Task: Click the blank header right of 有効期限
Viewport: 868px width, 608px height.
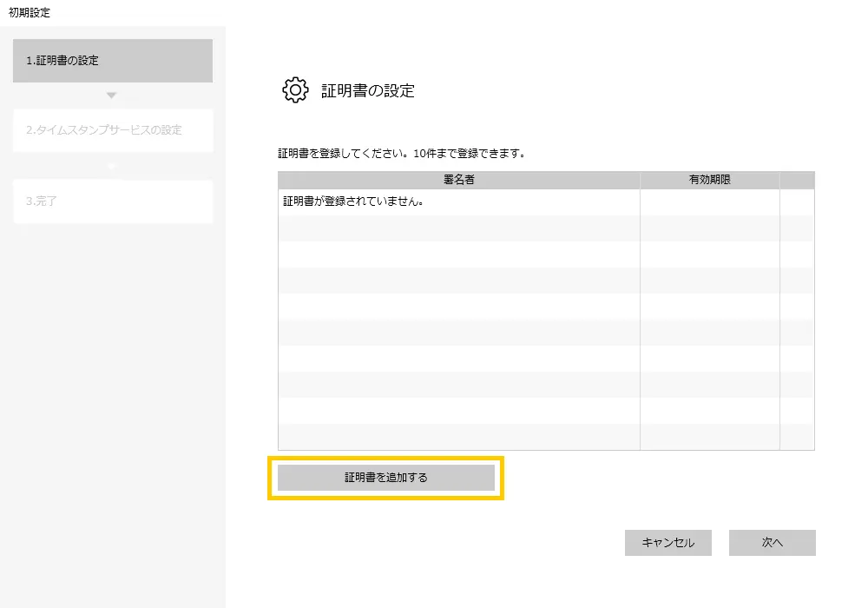Action: pyautogui.click(x=797, y=180)
